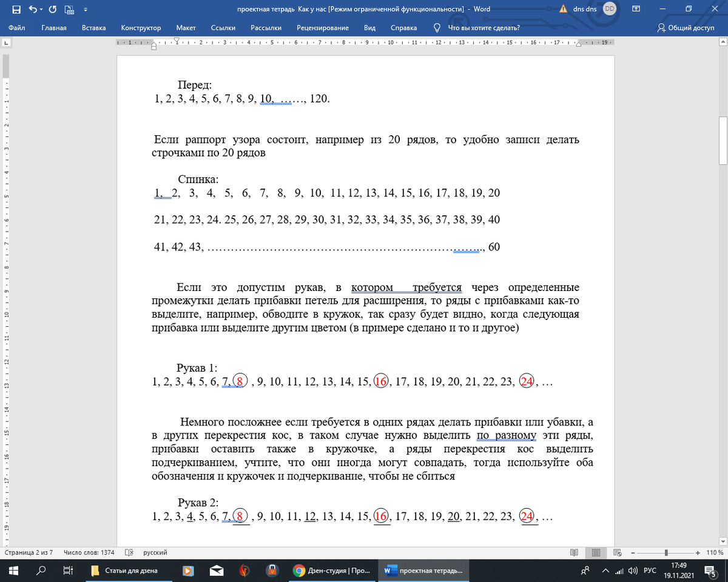Click the spelling check proofing icon
This screenshot has width=728, height=582.
(129, 552)
